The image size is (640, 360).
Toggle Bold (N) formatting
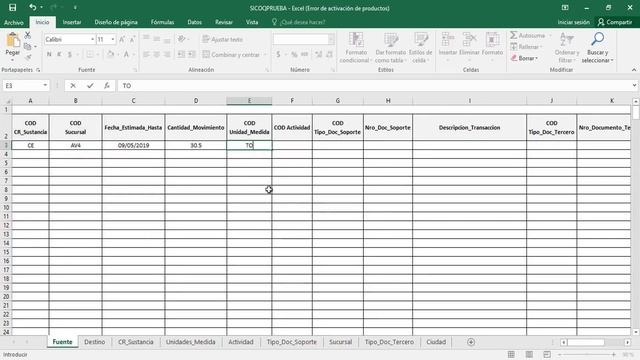coord(49,54)
